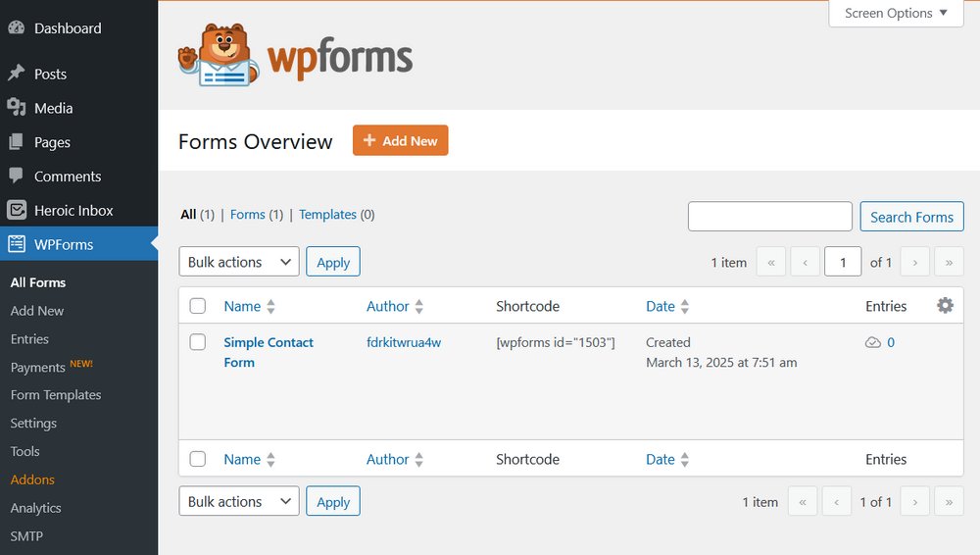The width and height of the screenshot is (980, 555).
Task: Click the Media icon in sidebar
Action: [17, 107]
